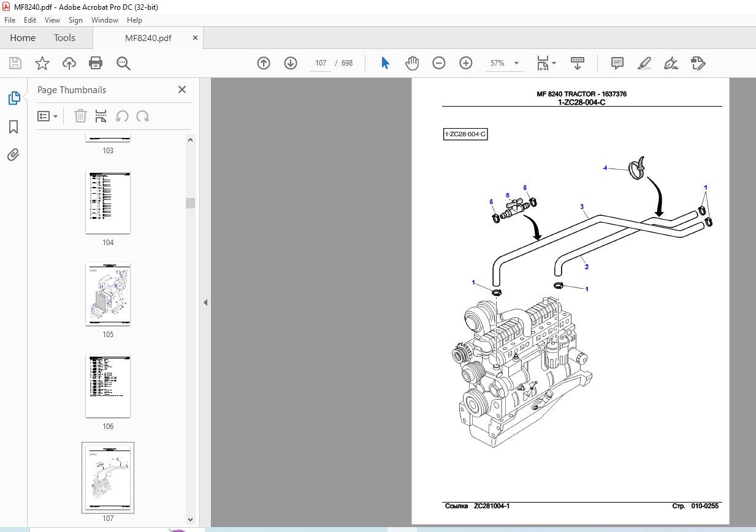Open the View menu
Image resolution: width=756 pixels, height=532 pixels.
point(52,20)
